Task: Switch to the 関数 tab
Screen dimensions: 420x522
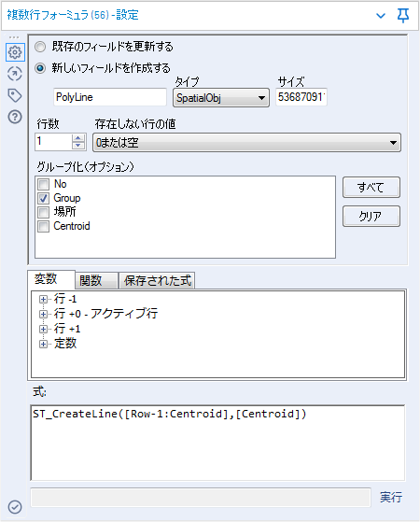Action: (96, 281)
